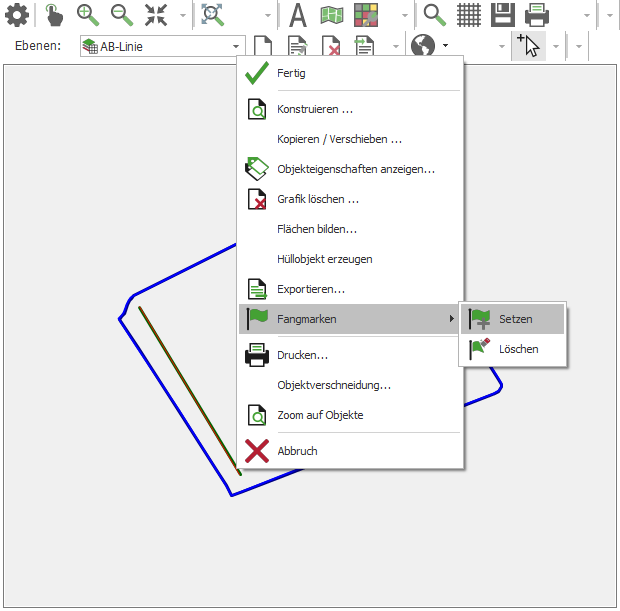Click the red-green AB line on map

[190, 390]
